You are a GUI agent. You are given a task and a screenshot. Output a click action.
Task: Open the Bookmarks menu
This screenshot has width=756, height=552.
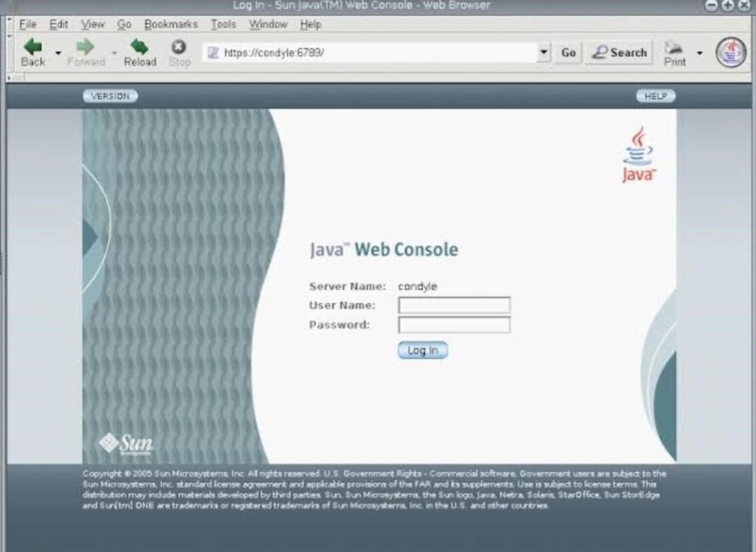(172, 24)
